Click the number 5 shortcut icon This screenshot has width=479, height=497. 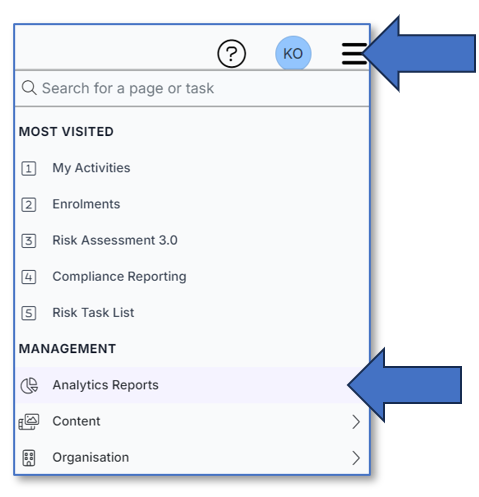(29, 313)
